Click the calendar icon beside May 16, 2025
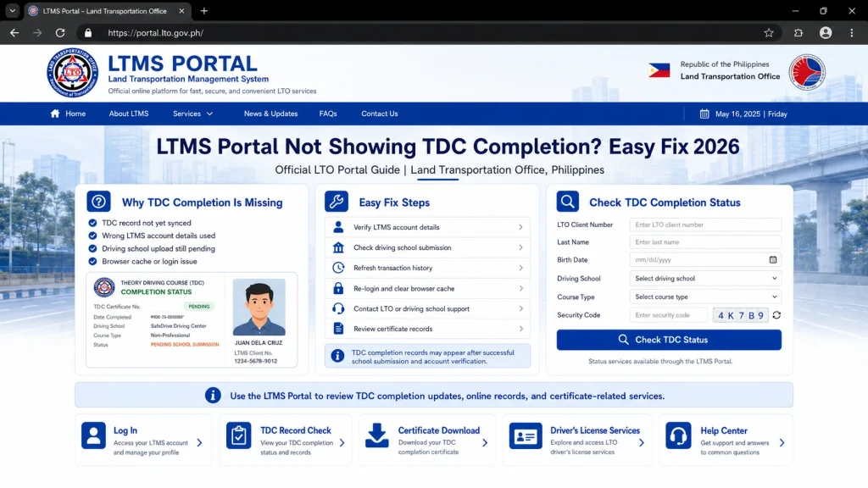Viewport: 868px width, 488px height. pos(704,114)
